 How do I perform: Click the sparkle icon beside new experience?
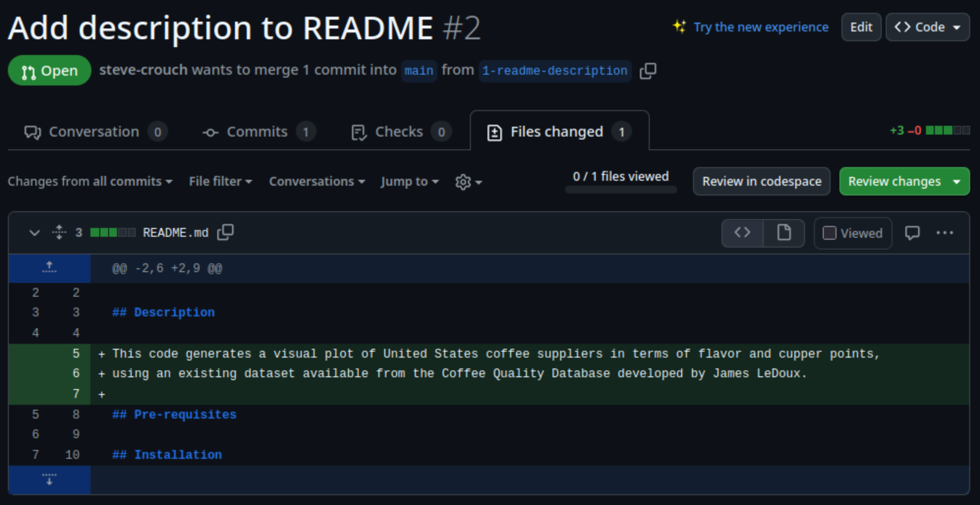pos(679,27)
